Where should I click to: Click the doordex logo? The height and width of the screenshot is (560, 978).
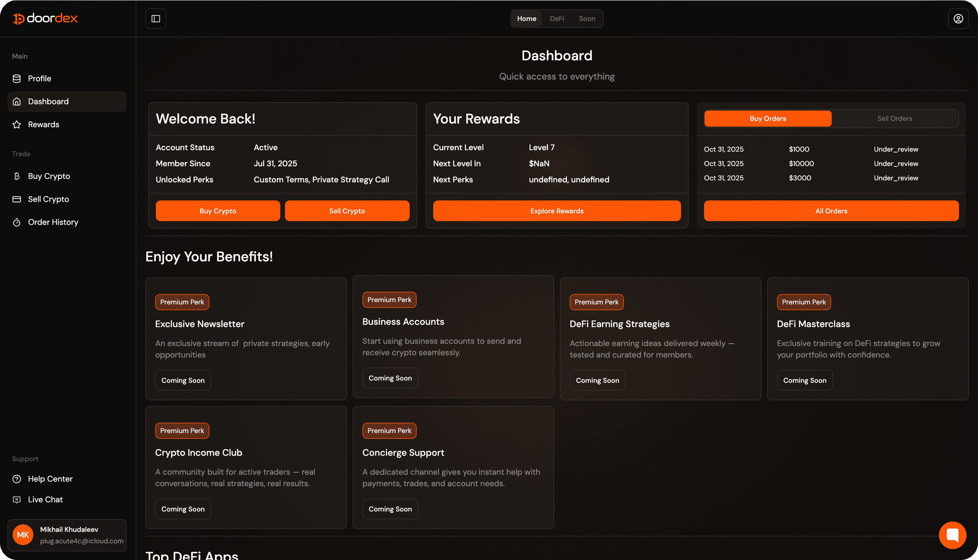(45, 18)
